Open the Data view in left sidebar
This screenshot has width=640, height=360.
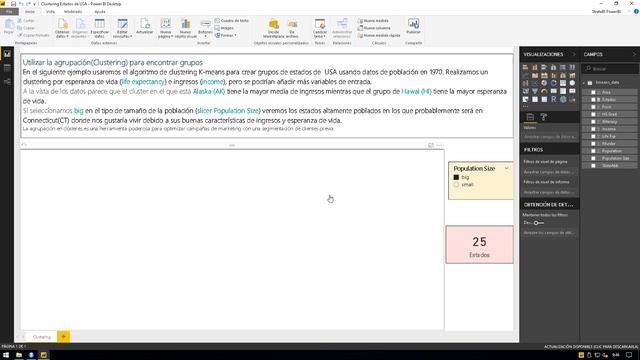point(7,68)
